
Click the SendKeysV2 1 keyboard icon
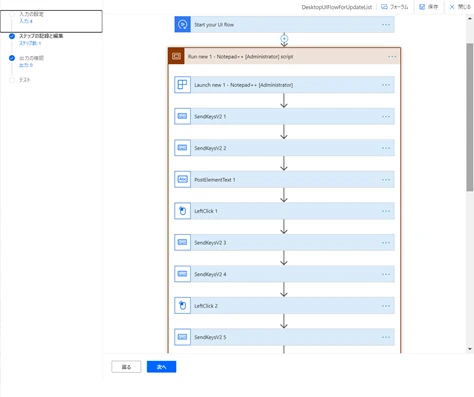183,116
